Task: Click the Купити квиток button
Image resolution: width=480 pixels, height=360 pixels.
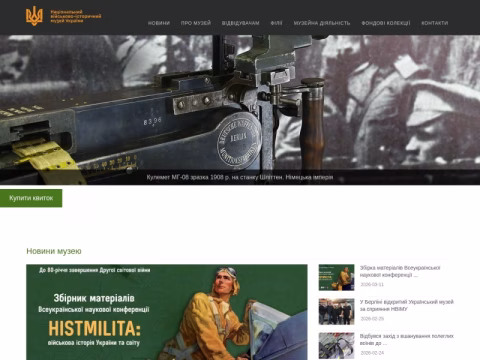Action: click(31, 198)
